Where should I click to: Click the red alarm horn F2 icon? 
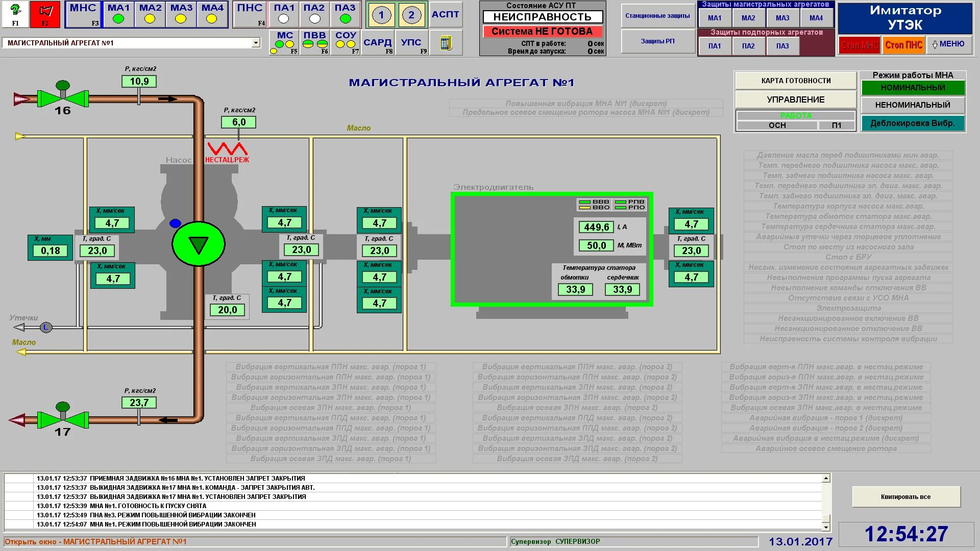tap(45, 14)
